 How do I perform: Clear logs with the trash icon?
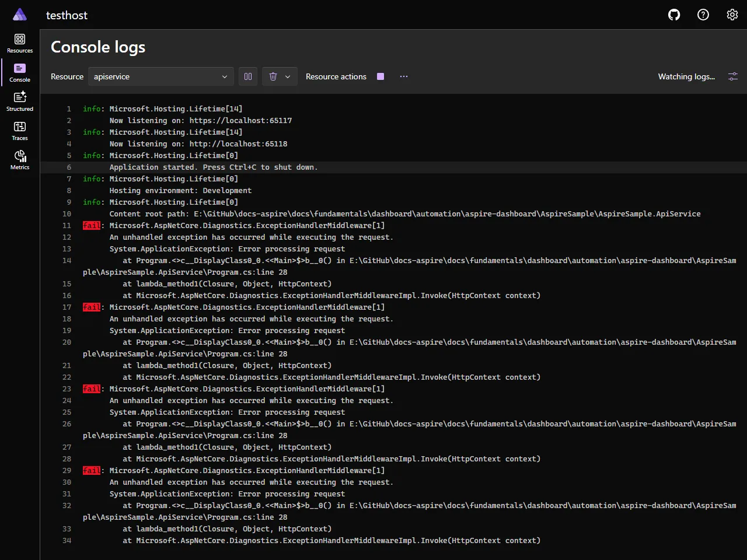(x=273, y=76)
